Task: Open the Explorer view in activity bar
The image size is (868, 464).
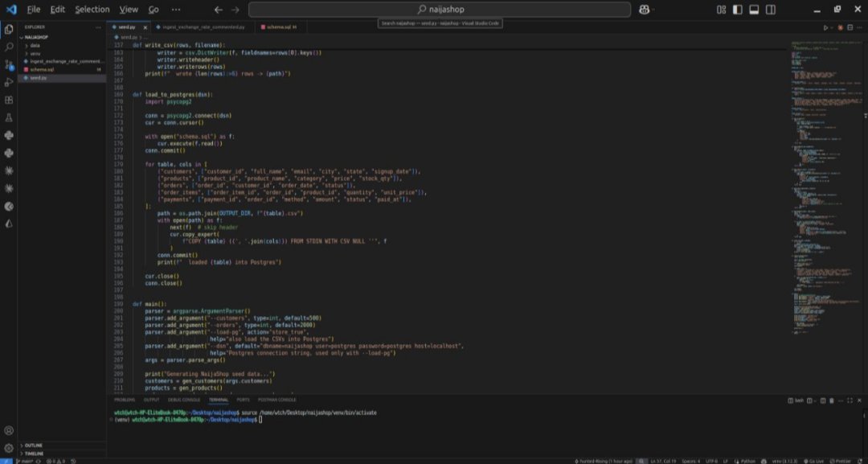Action: (x=8, y=29)
